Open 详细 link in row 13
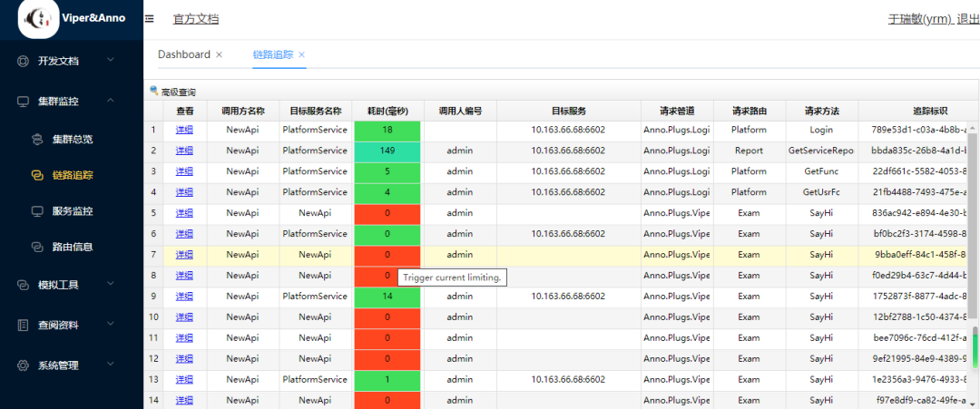 click(183, 380)
